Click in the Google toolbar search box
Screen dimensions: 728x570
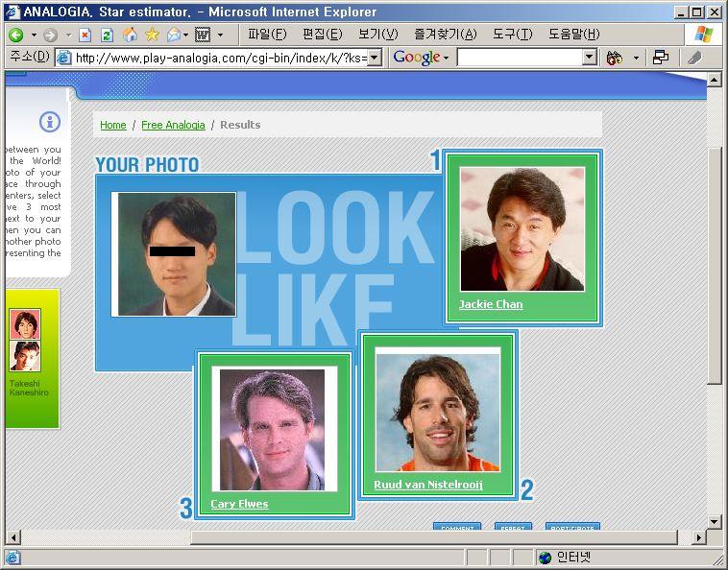(520, 58)
